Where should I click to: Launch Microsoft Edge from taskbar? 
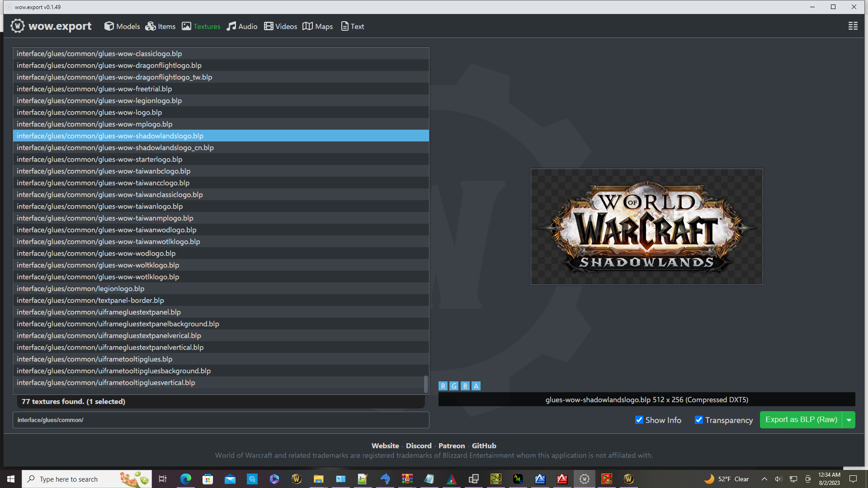pyautogui.click(x=186, y=479)
